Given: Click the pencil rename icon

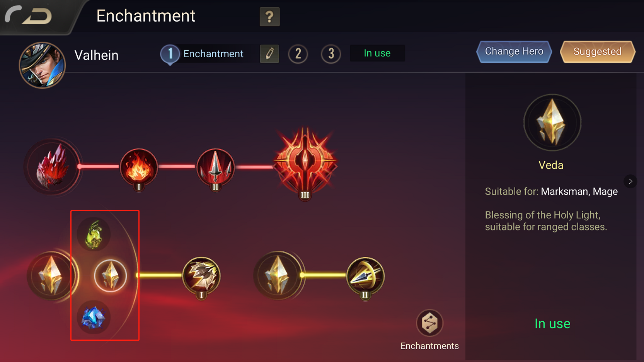Looking at the screenshot, I should pyautogui.click(x=269, y=53).
